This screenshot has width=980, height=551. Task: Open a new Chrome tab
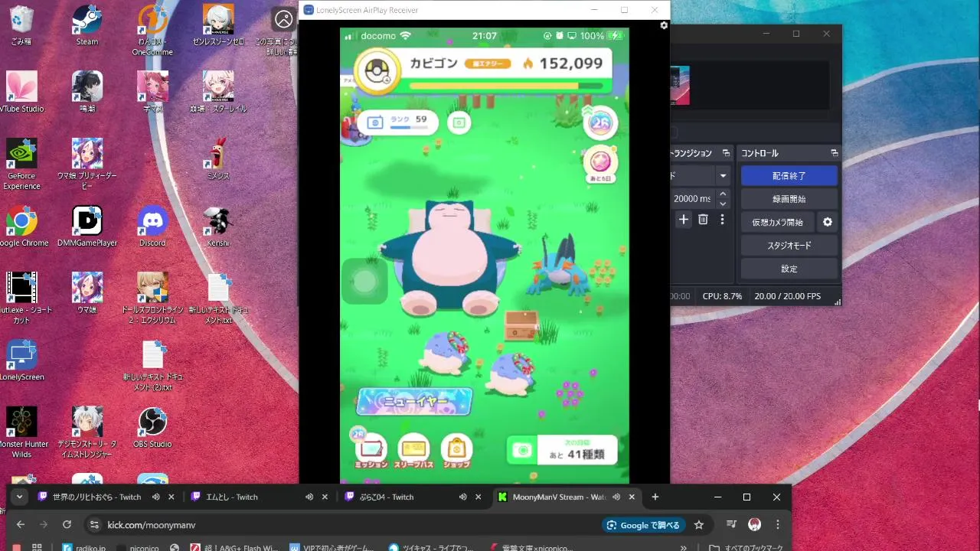655,497
